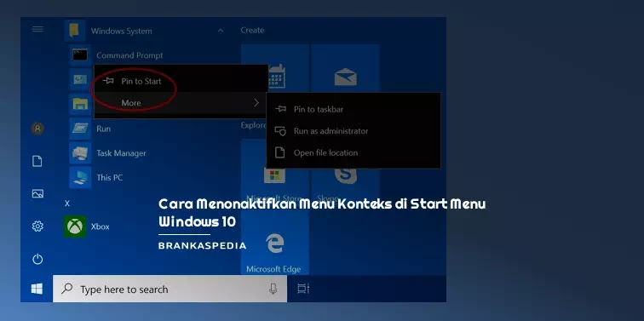Click the This PC icon
644x321 pixels.
[80, 177]
